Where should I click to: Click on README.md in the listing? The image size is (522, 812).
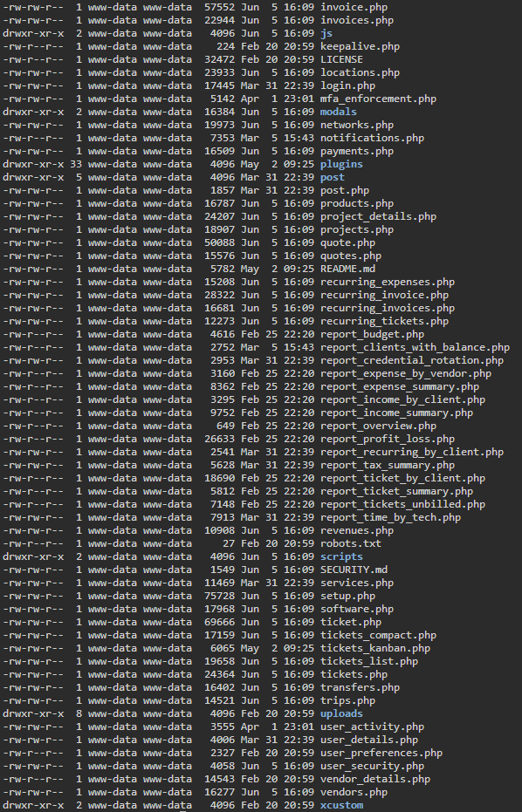pos(347,269)
